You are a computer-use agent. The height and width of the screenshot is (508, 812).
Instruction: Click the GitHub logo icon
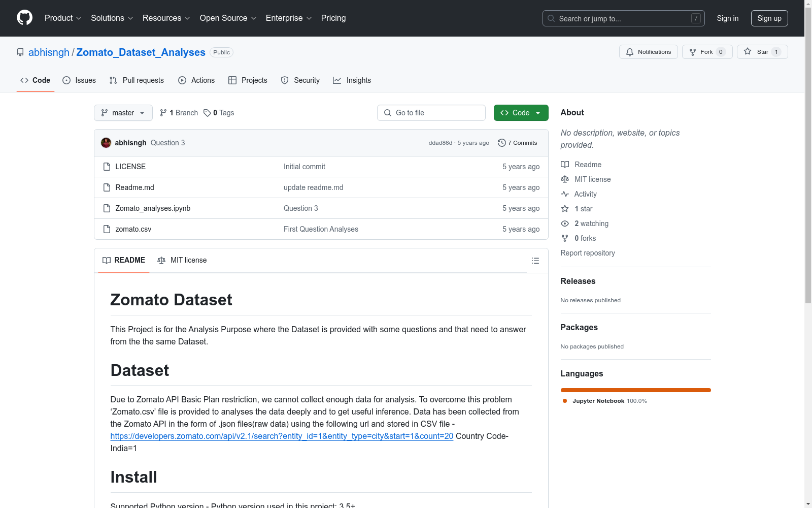point(24,18)
